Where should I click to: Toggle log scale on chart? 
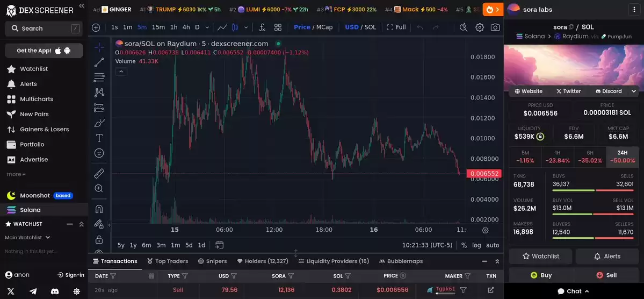pos(476,245)
